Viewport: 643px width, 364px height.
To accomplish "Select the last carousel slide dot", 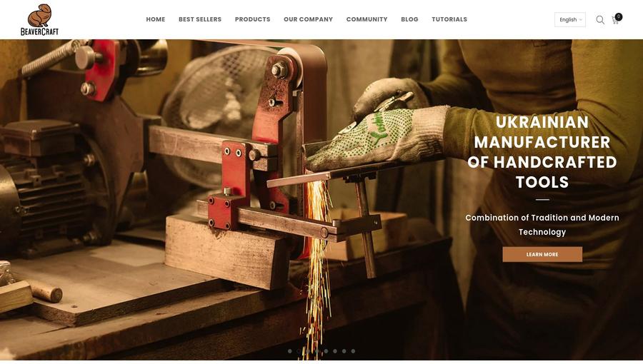I will click(353, 351).
